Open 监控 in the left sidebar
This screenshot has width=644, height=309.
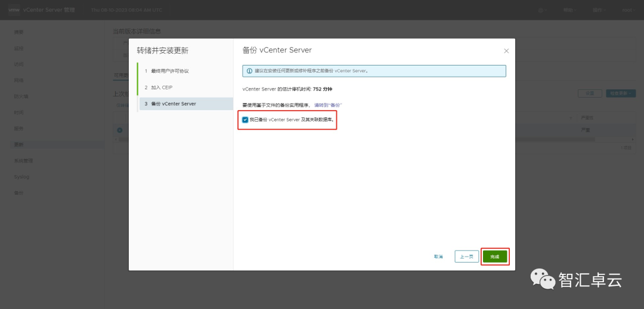coord(19,48)
